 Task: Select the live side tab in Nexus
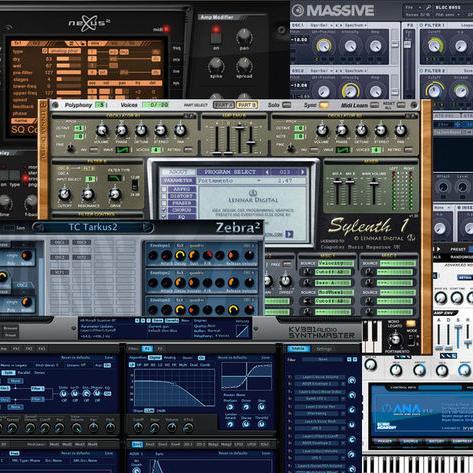(x=176, y=72)
